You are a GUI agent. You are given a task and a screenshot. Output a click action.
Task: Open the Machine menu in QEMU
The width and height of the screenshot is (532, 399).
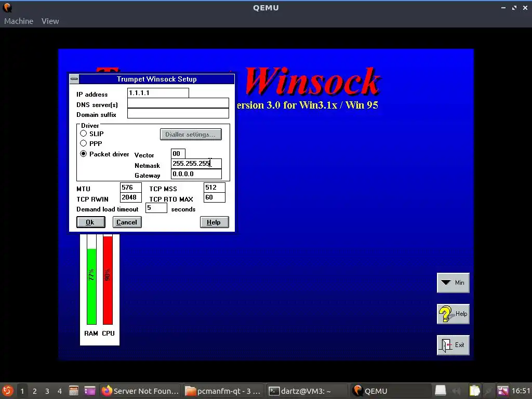coord(19,21)
